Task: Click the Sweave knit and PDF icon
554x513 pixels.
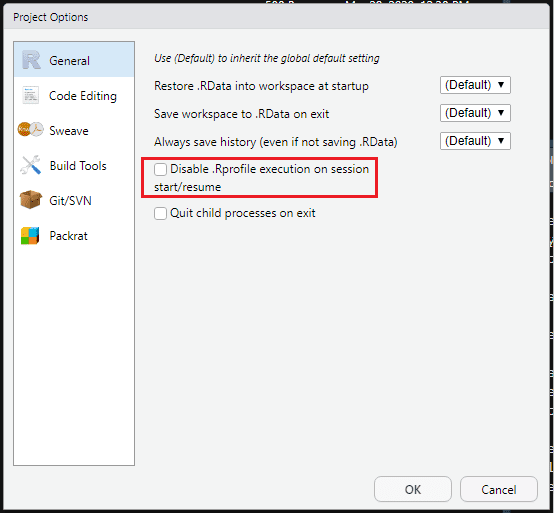Action: click(31, 130)
